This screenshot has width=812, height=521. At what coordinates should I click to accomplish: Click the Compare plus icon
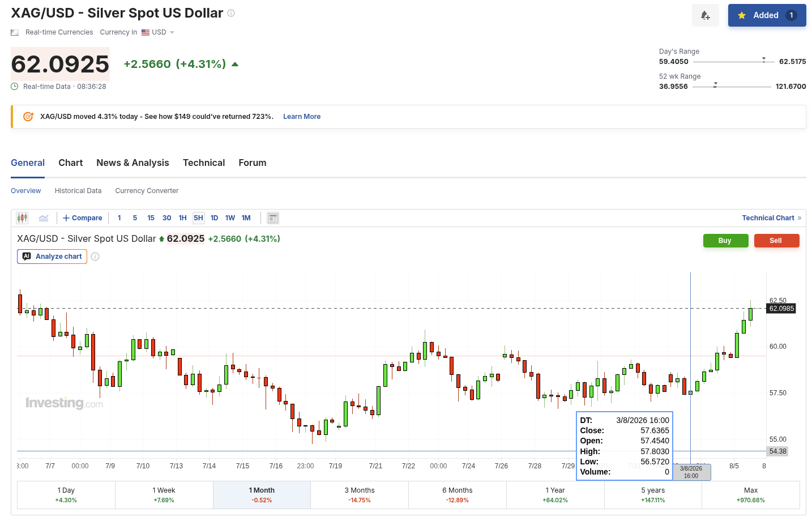(66, 218)
